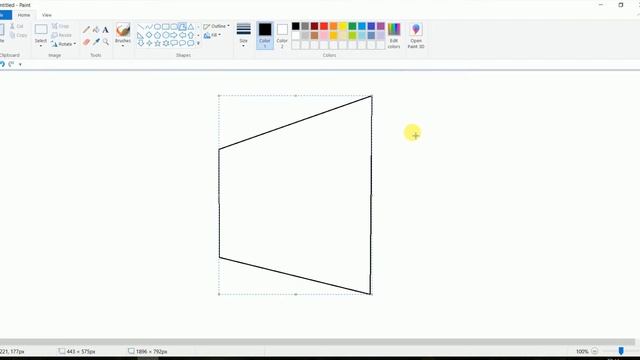The width and height of the screenshot is (640, 360).
Task: Click the Resize button
Action: pos(62,35)
